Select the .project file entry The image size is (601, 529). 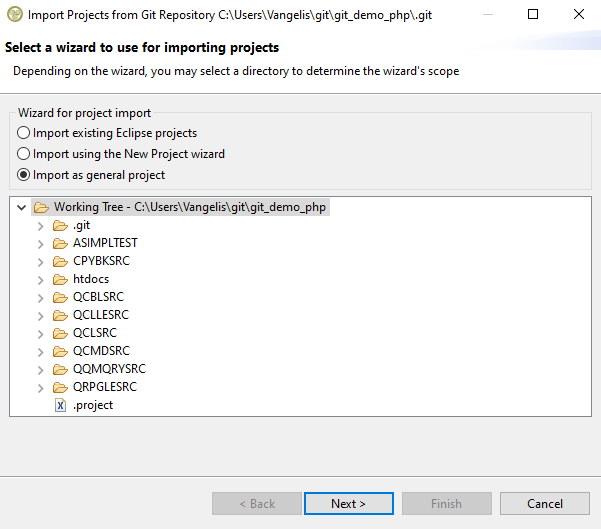click(x=93, y=405)
